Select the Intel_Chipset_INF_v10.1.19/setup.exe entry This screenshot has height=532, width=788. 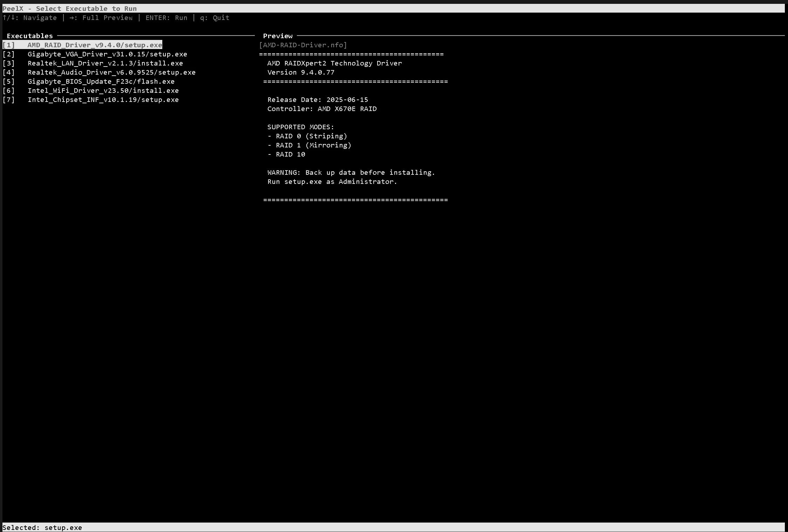click(x=103, y=99)
